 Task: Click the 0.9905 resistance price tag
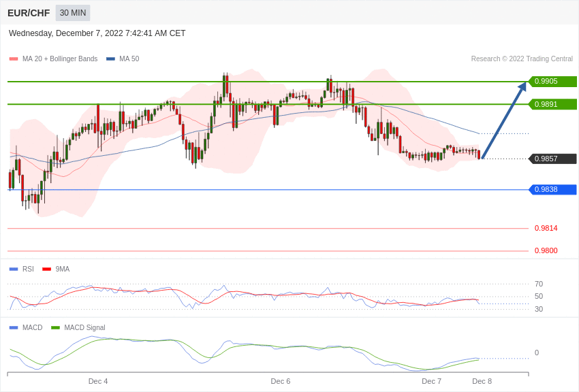pyautogui.click(x=552, y=82)
